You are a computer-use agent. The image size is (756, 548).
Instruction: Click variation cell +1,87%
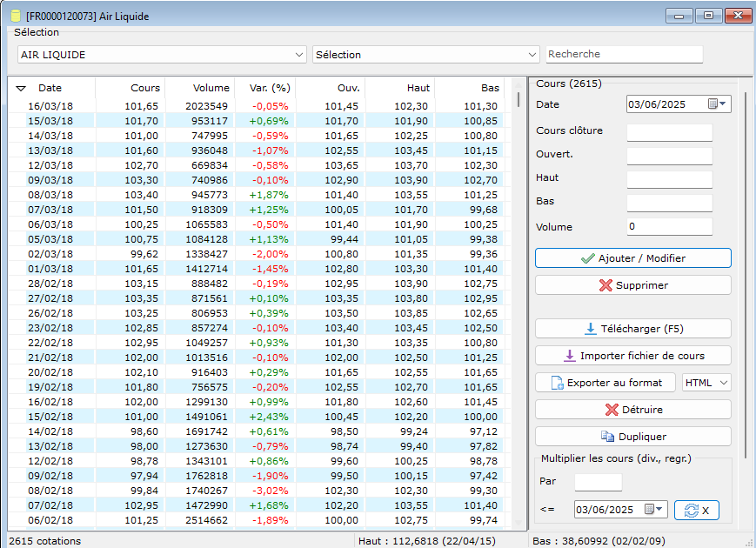(x=269, y=195)
